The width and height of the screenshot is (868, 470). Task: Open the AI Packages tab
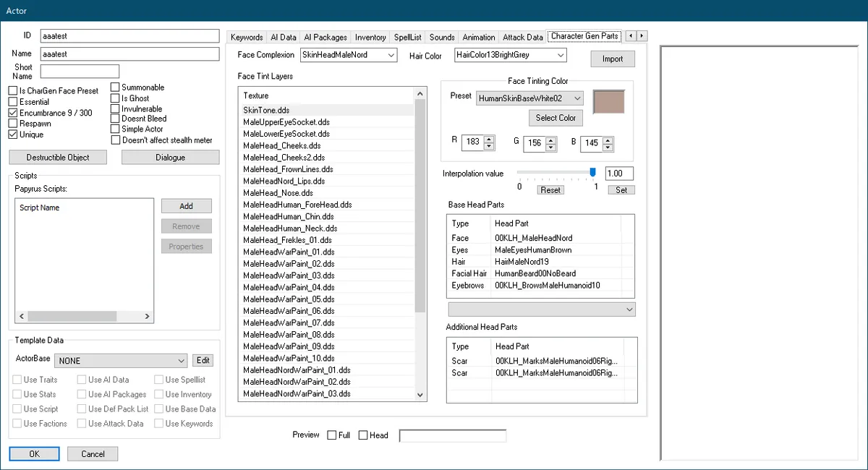[325, 37]
